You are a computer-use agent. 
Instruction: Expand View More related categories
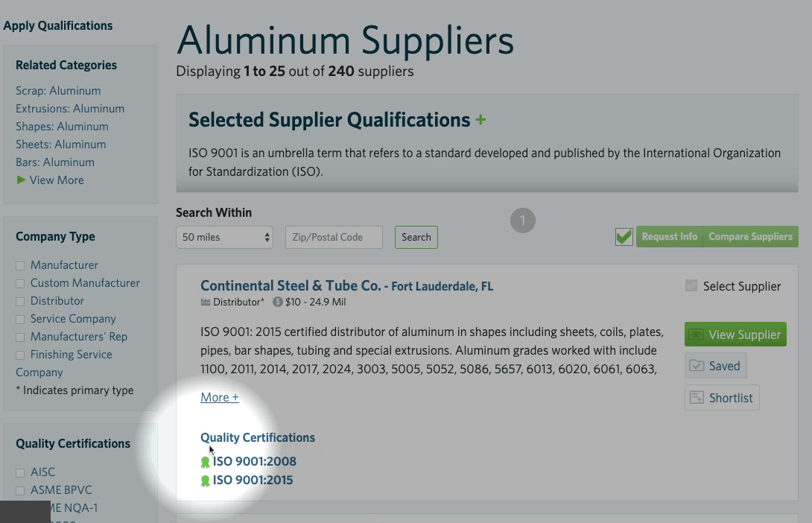[x=50, y=180]
